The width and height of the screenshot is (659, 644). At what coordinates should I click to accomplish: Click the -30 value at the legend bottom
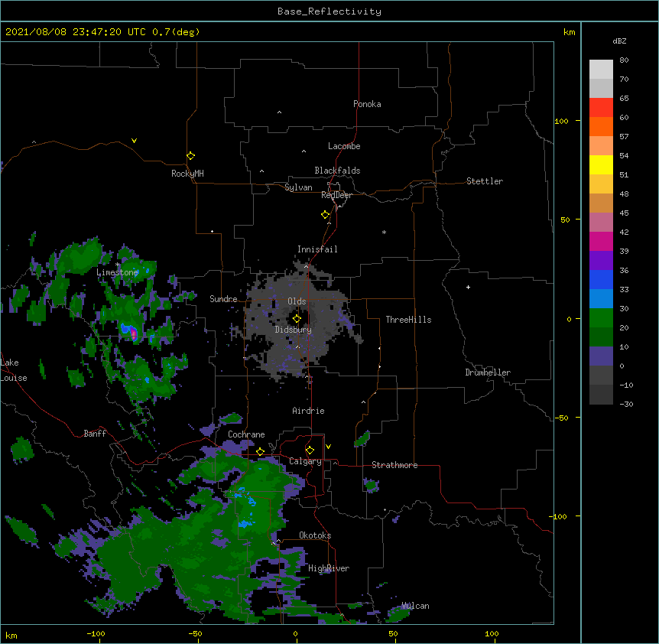(626, 404)
